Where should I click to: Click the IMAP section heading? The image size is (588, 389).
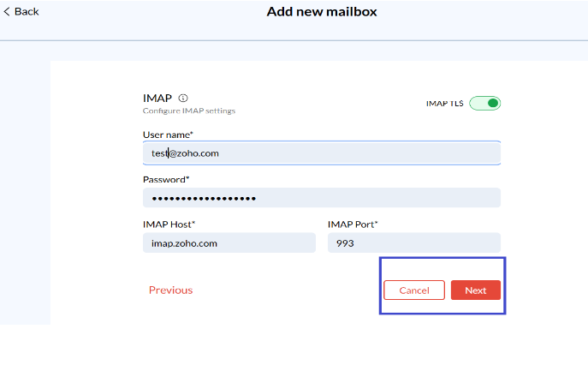pyautogui.click(x=157, y=98)
